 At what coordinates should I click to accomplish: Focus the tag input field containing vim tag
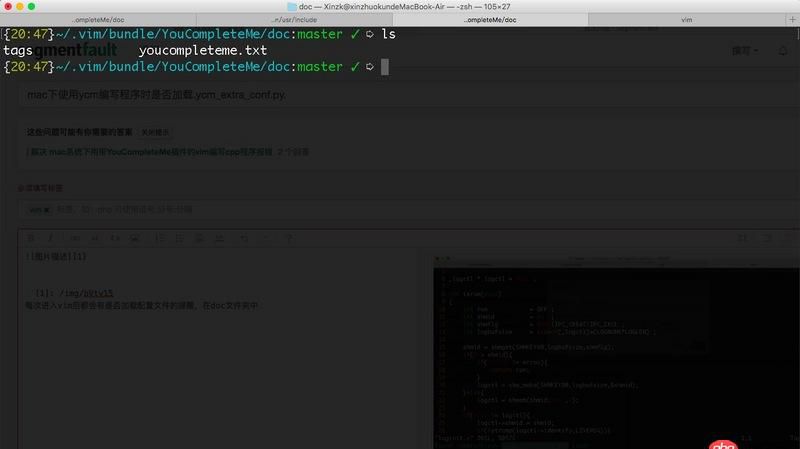pos(408,210)
